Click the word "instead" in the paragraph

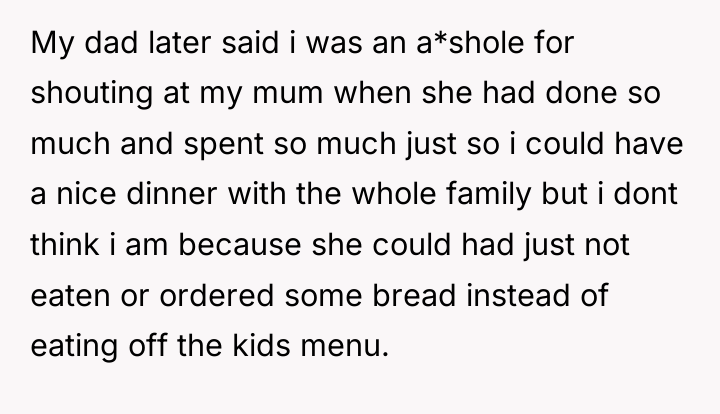click(518, 295)
